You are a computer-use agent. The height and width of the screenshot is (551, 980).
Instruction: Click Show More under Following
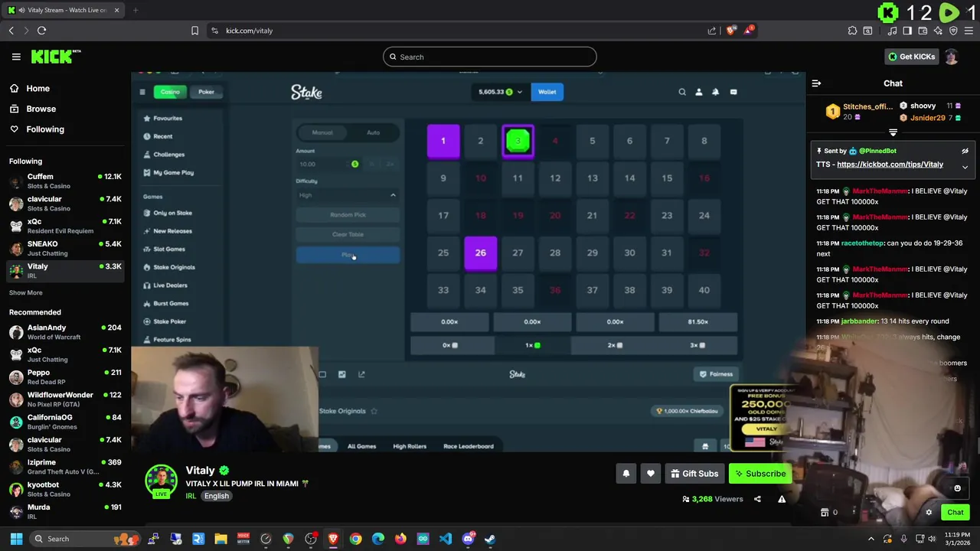[x=25, y=292]
